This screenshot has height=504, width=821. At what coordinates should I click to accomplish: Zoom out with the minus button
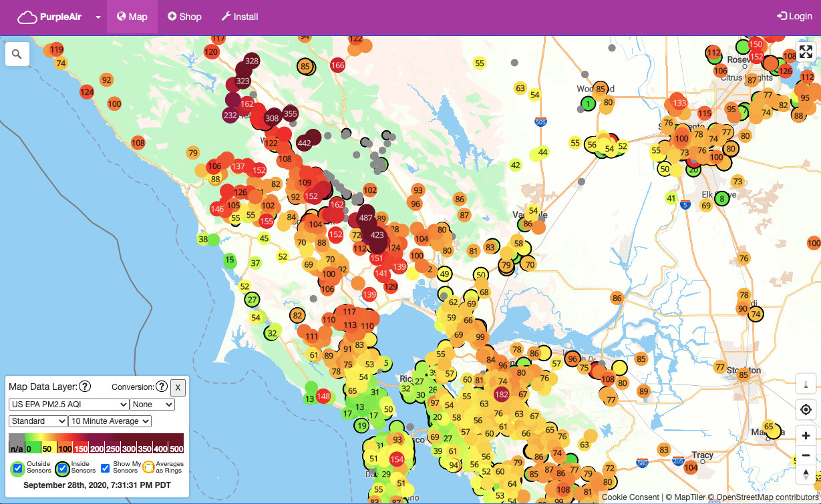[806, 455]
